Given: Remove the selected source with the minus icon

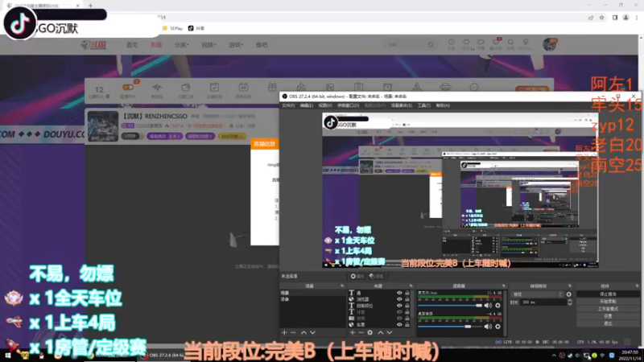Looking at the screenshot, I should pos(361,332).
